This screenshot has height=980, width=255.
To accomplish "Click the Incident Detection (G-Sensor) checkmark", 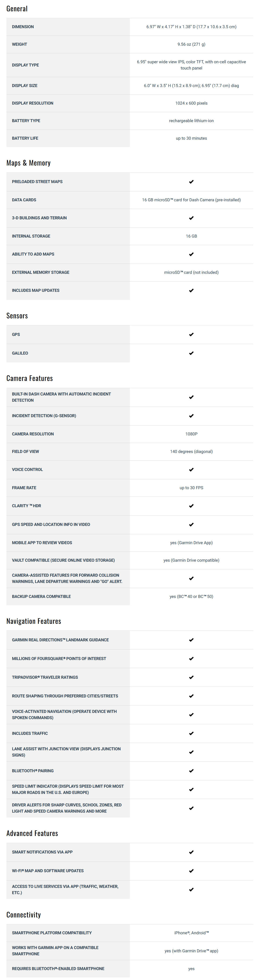I will pos(191,416).
